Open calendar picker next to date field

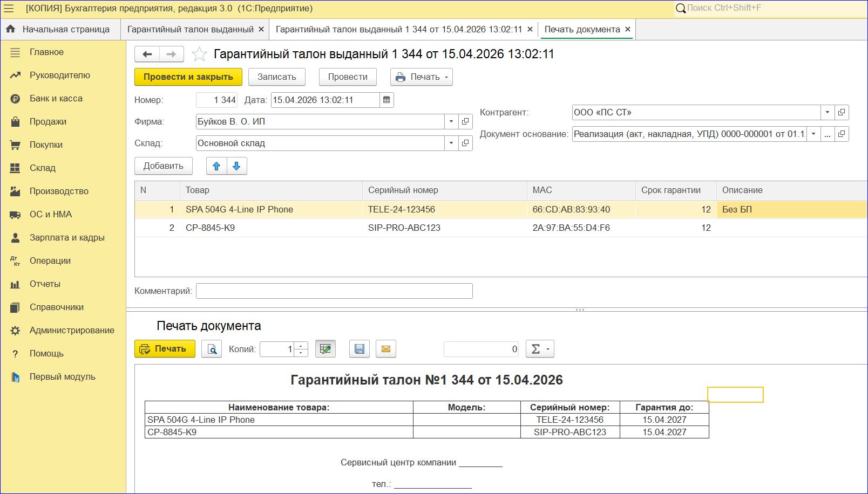pos(386,100)
